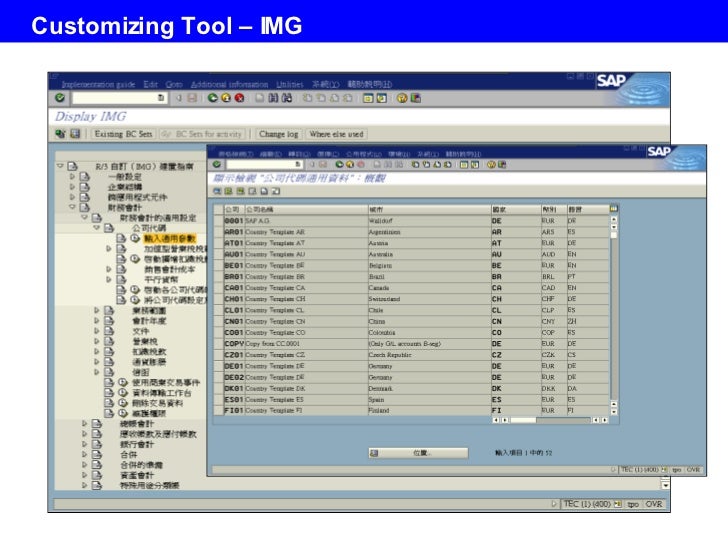The height and width of the screenshot is (546, 728).
Task: Click first icon in front window application toolbar
Action: pos(217,191)
